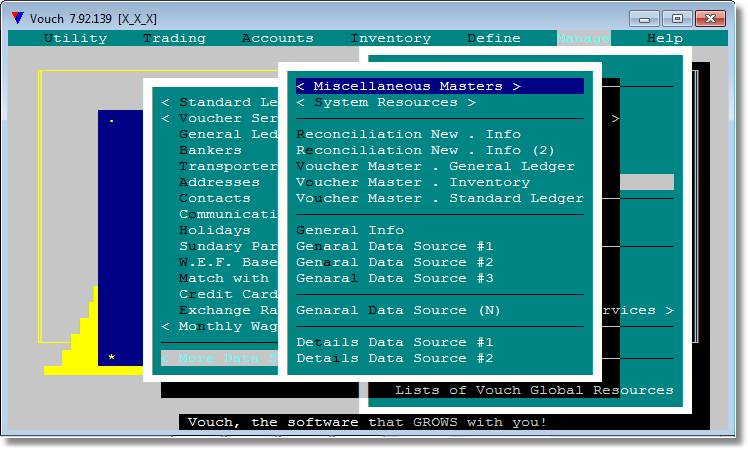Image resolution: width=748 pixels, height=450 pixels.
Task: Select Reconciliation New . Info (2)
Action: 425,150
